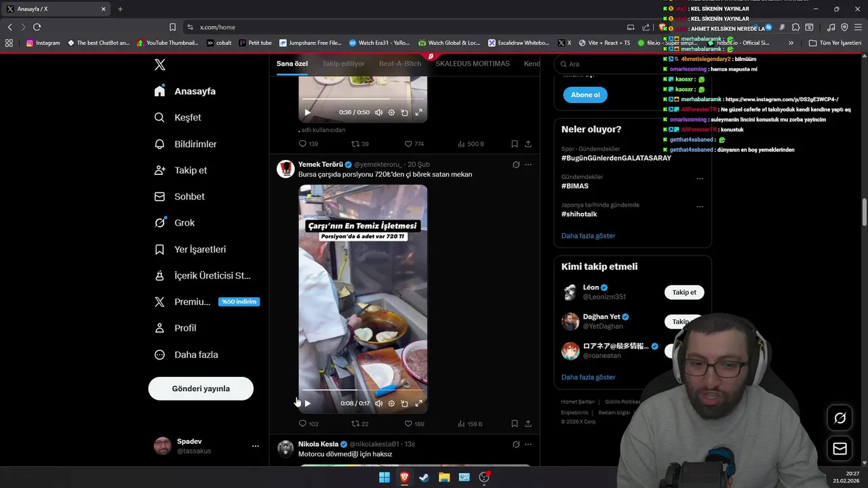This screenshot has height=488, width=868.
Task: Open the floating messages envelope button
Action: coord(840,449)
